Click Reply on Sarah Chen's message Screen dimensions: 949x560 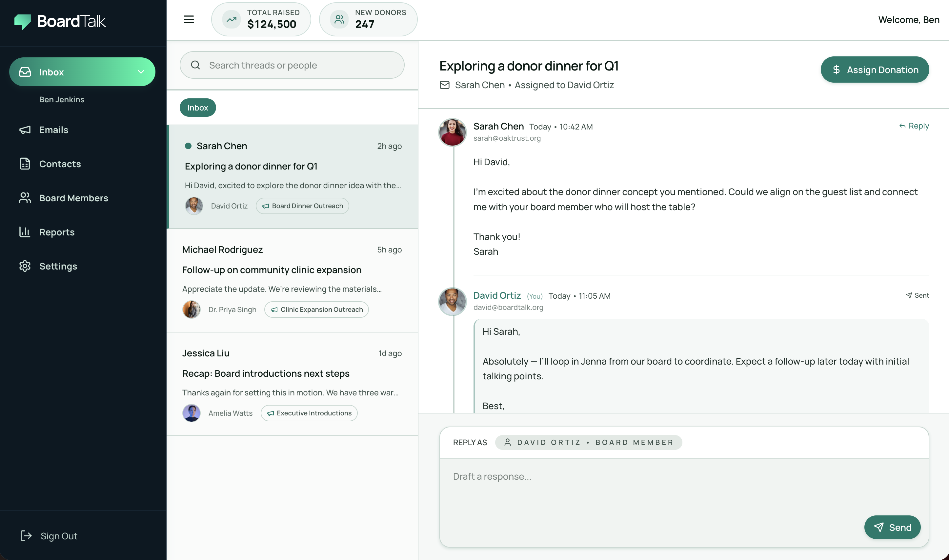914,126
